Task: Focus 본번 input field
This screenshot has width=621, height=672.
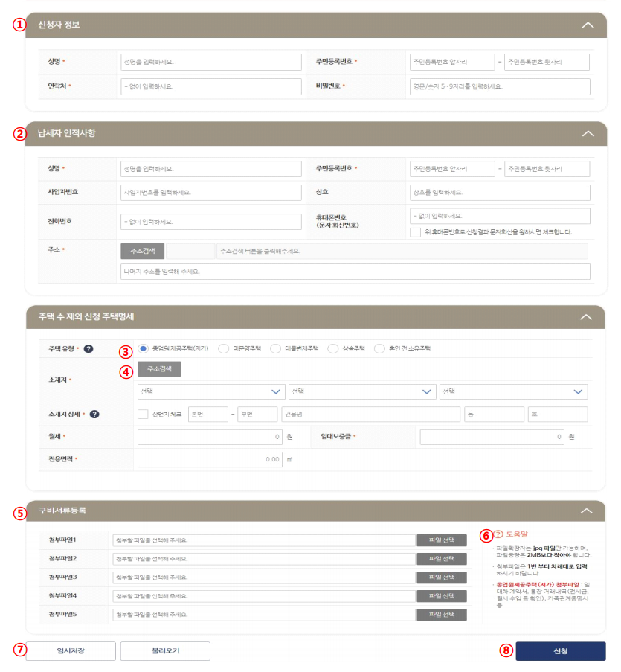Action: click(208, 415)
